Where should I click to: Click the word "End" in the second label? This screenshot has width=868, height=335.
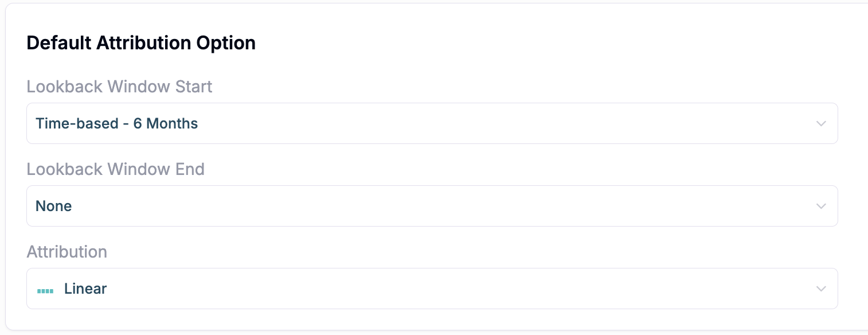(190, 169)
